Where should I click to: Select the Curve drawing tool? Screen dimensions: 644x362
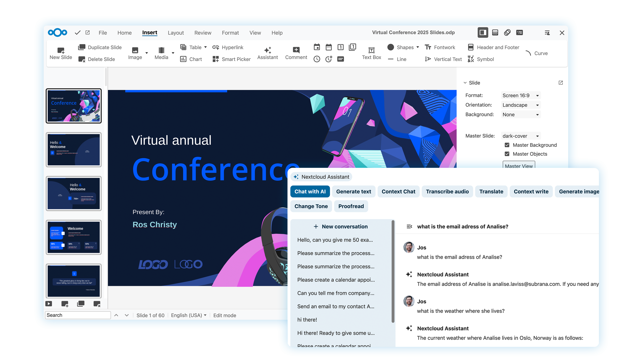[536, 53]
